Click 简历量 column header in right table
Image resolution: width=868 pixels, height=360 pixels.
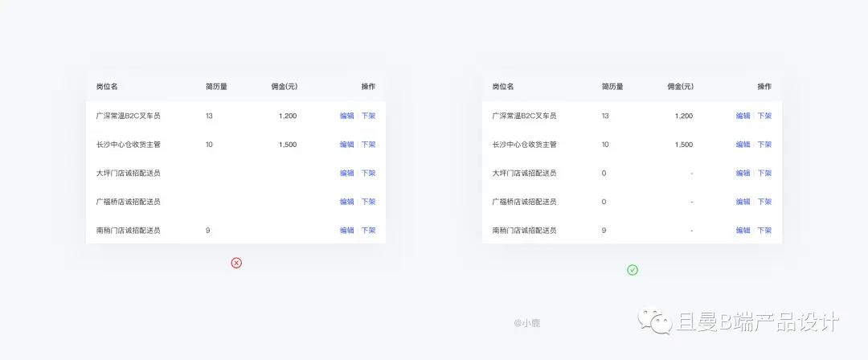point(612,87)
